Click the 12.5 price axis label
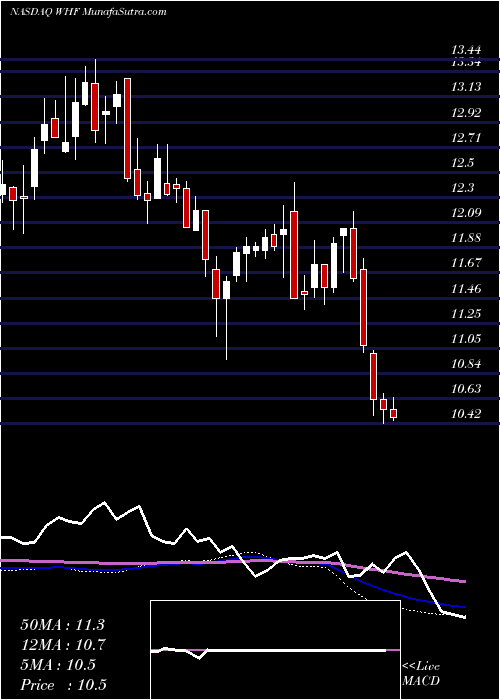 click(462, 163)
